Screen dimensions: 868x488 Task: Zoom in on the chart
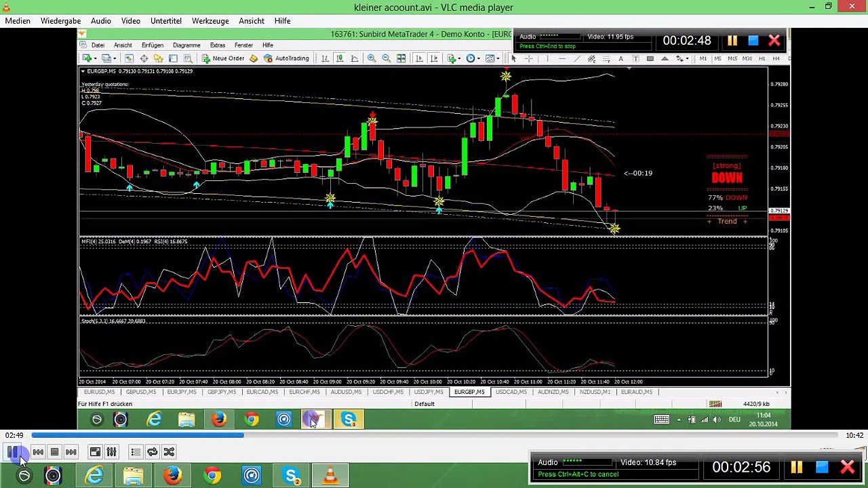[x=372, y=58]
